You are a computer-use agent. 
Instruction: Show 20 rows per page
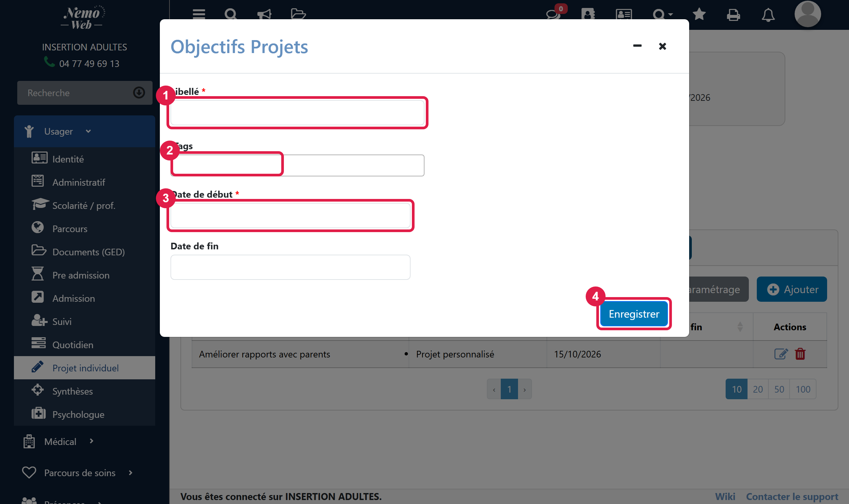click(758, 389)
